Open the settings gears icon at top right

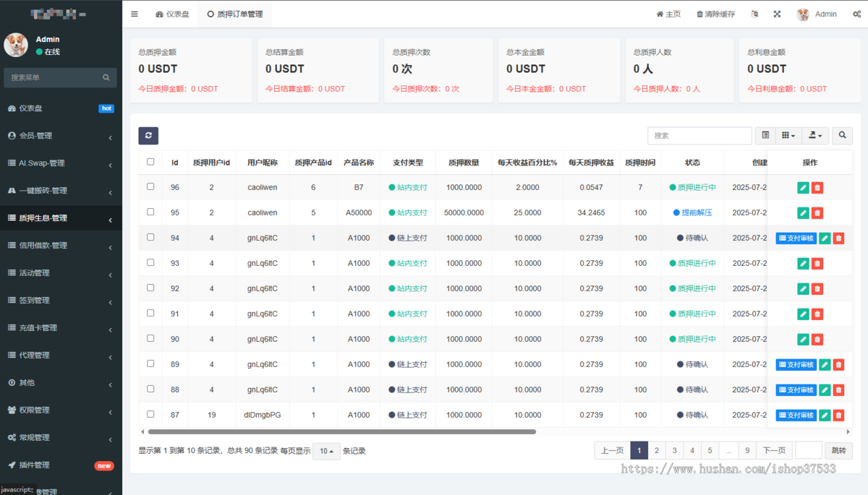[857, 14]
